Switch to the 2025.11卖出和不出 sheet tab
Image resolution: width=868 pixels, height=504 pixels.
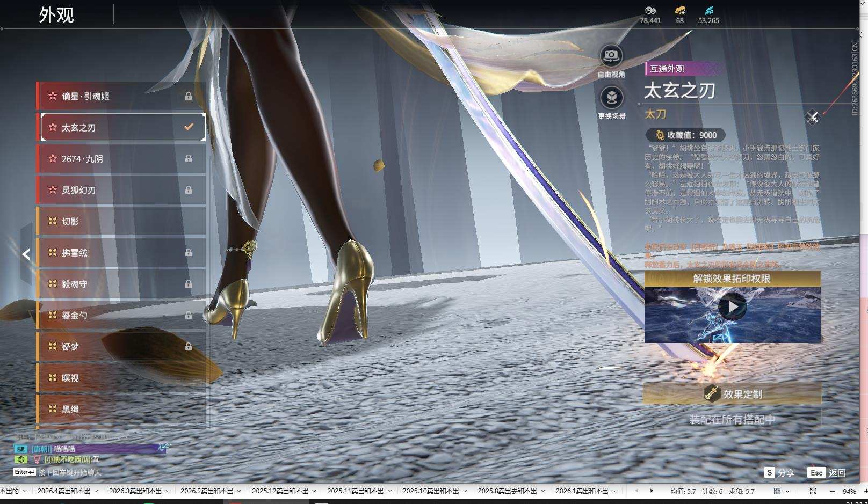click(x=356, y=491)
